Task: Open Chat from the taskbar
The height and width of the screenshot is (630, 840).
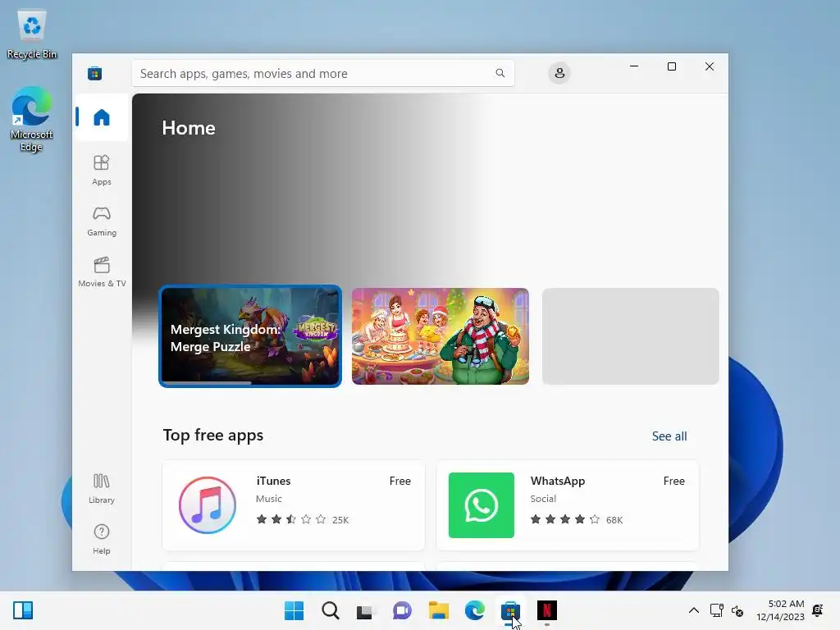Action: click(402, 610)
